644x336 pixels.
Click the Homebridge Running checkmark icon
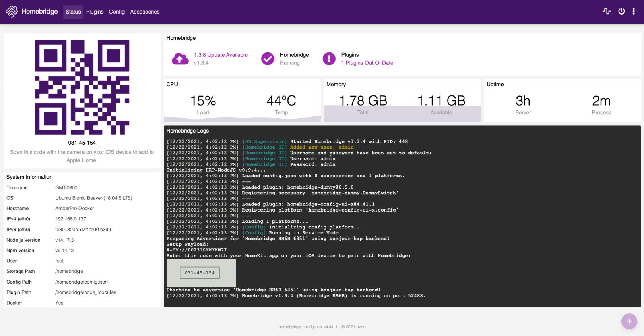coord(268,59)
